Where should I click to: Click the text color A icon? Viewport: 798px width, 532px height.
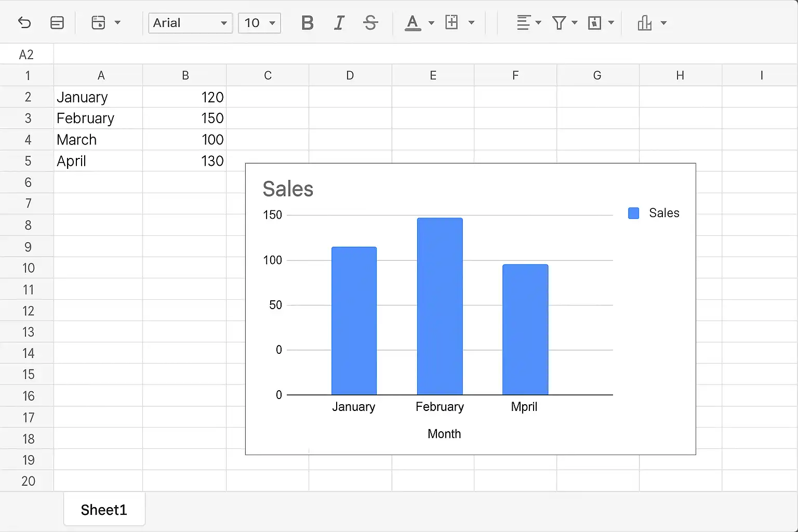coord(413,23)
